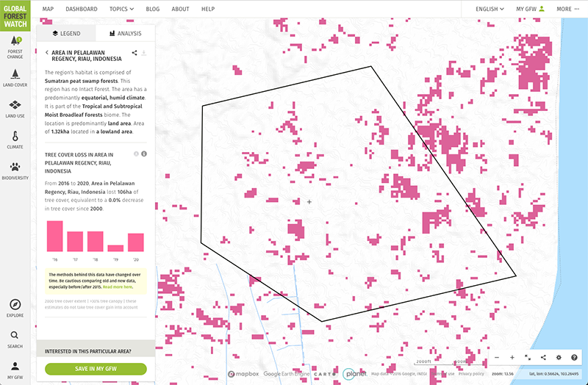
Task: Open the English language selector
Action: (490, 9)
